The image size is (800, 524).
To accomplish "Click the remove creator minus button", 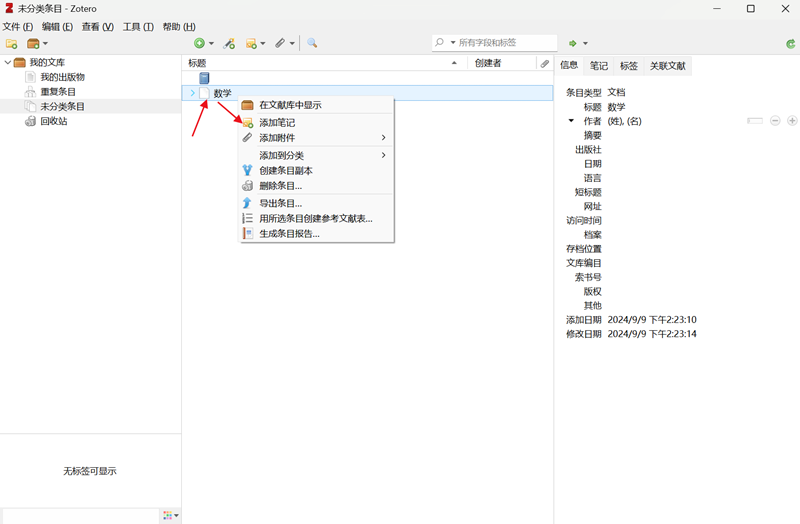I will [775, 121].
